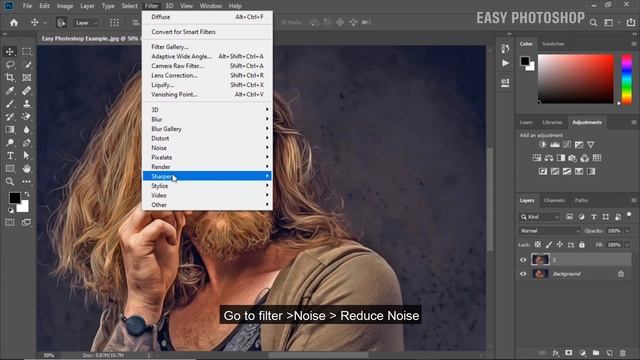Switch to the Swatches tab
This screenshot has width=640, height=360.
tap(553, 44)
